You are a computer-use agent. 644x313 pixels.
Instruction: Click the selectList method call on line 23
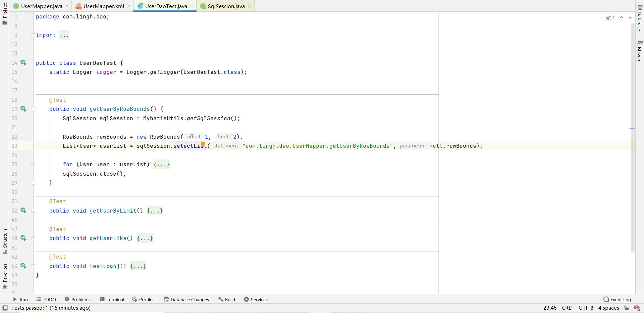[x=190, y=146]
